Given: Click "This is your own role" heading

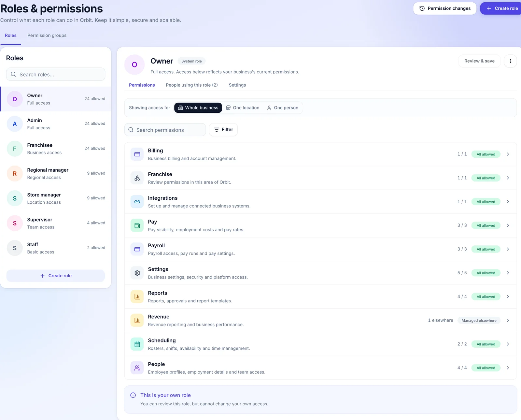Looking at the screenshot, I should pos(165,395).
